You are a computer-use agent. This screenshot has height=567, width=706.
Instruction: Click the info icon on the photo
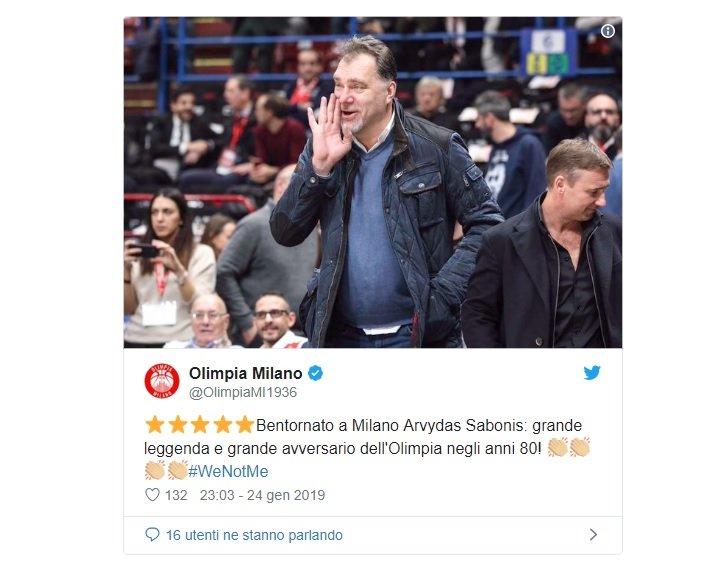[608, 31]
